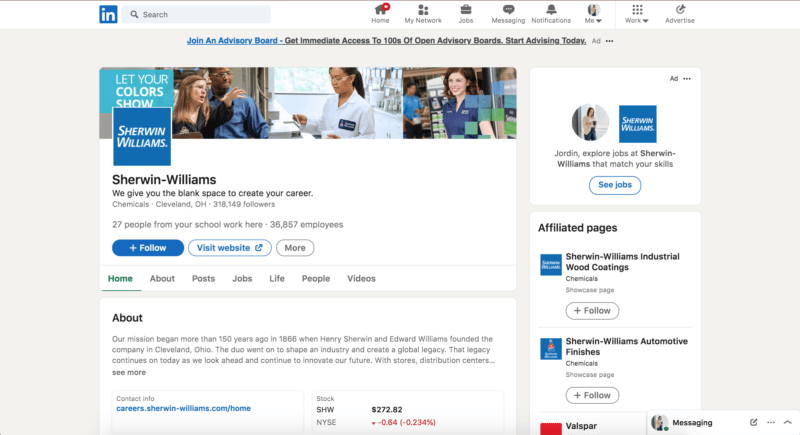Click Sherwin-Williams logo in ad card

pyautogui.click(x=638, y=124)
